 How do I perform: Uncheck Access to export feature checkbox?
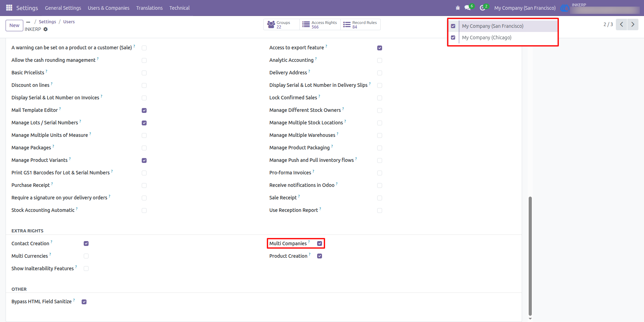pos(380,48)
